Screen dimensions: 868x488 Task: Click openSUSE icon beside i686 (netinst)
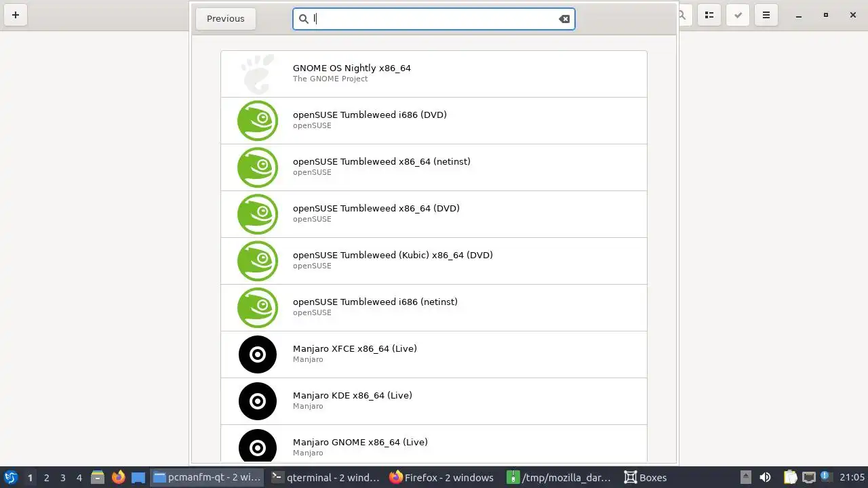pyautogui.click(x=258, y=308)
